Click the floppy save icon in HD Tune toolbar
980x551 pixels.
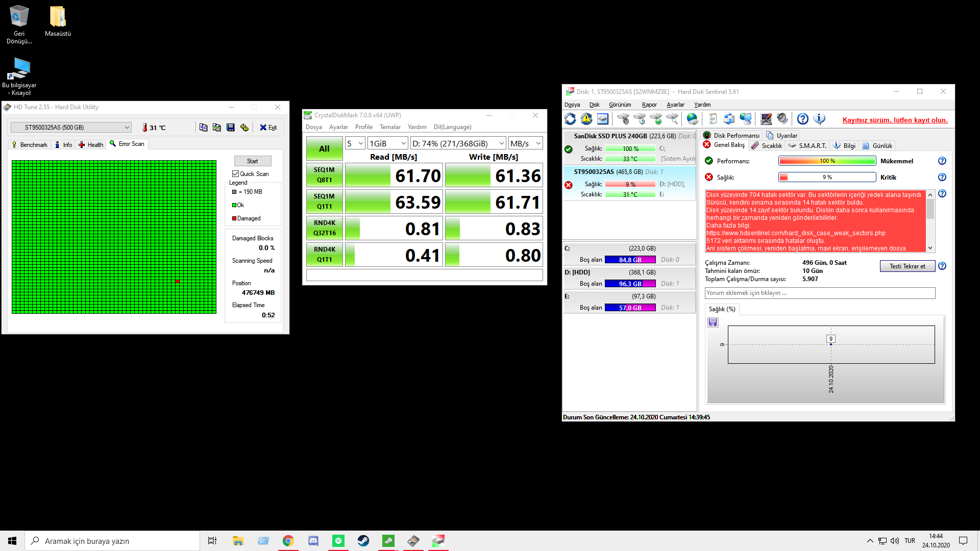click(x=231, y=128)
